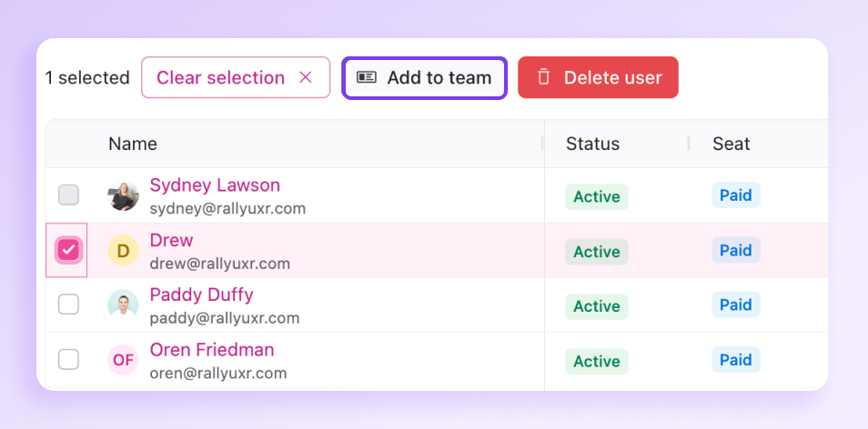Click the email oren@rallyuxr.com
The image size is (868, 429).
tap(218, 374)
